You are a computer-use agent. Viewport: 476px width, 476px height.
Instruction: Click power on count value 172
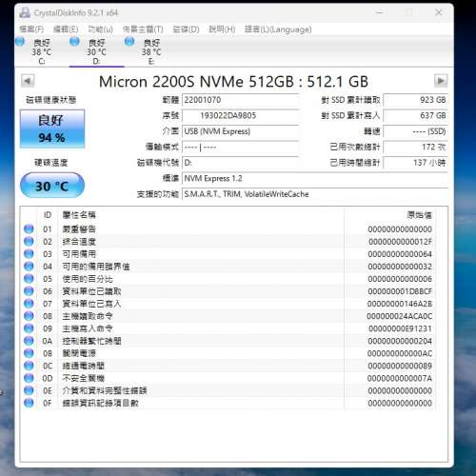coord(415,147)
